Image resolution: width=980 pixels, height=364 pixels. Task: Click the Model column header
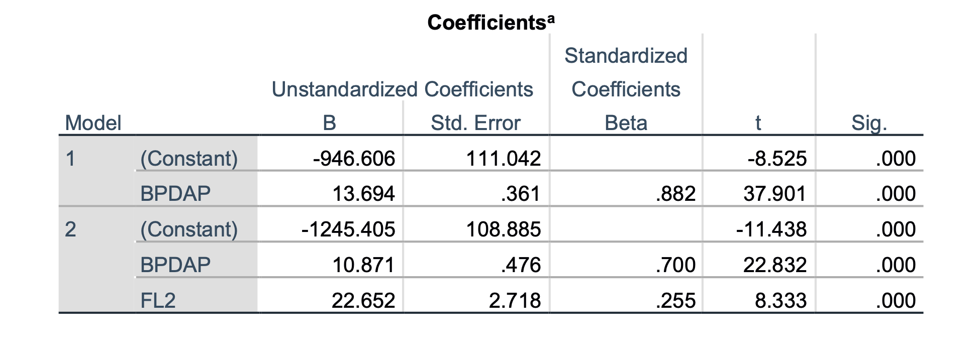click(x=93, y=123)
